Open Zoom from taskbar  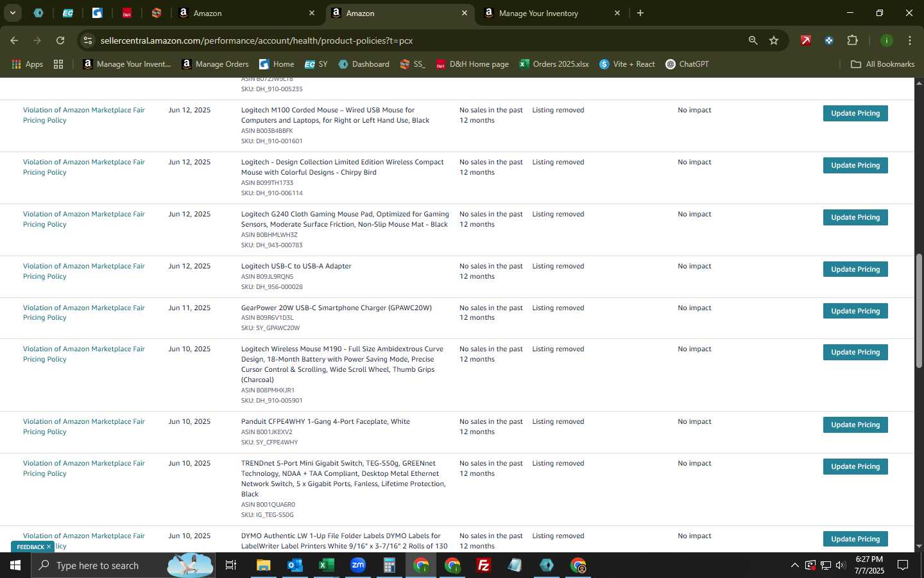358,565
